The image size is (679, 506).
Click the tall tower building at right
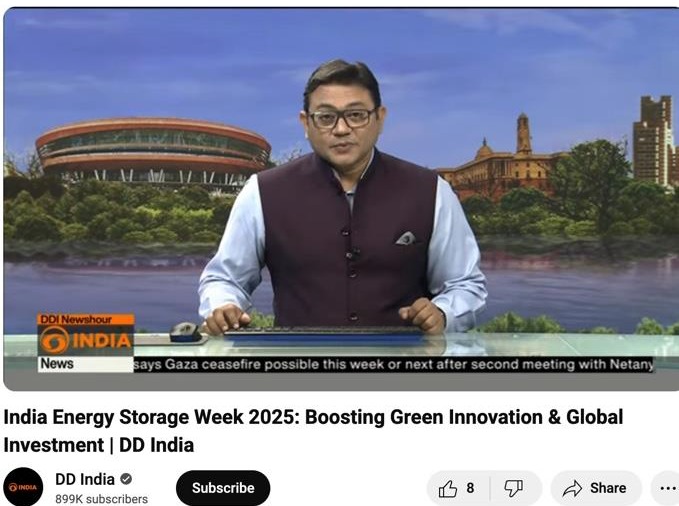(653, 141)
